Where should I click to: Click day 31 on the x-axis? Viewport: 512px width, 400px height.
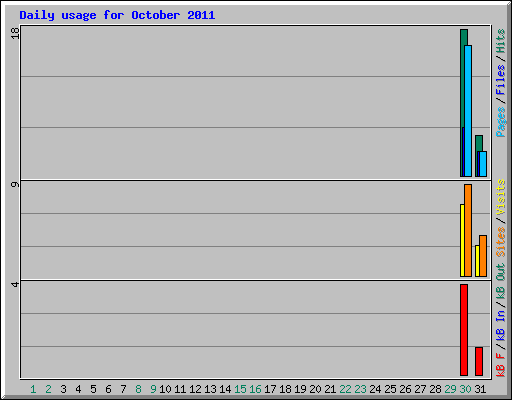(x=480, y=389)
